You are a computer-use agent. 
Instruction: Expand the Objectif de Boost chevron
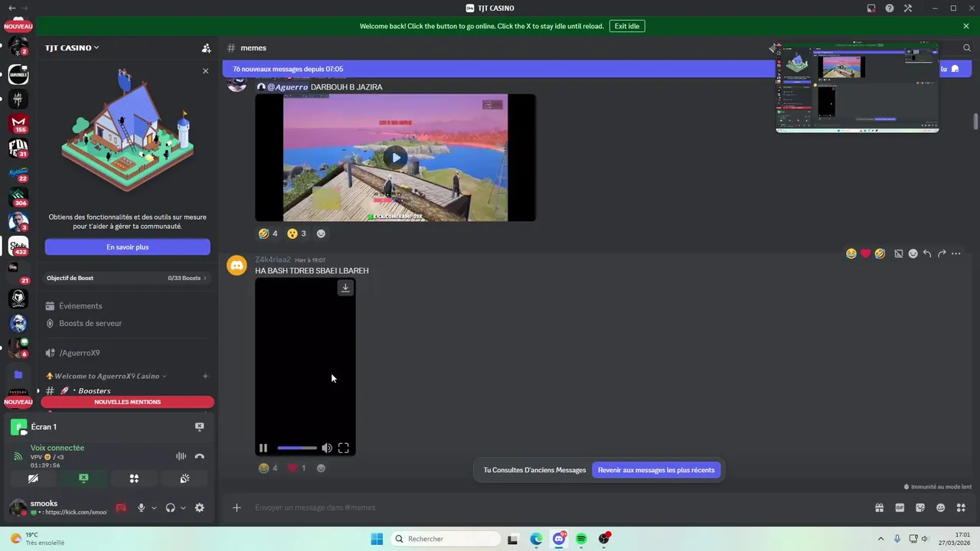point(205,278)
